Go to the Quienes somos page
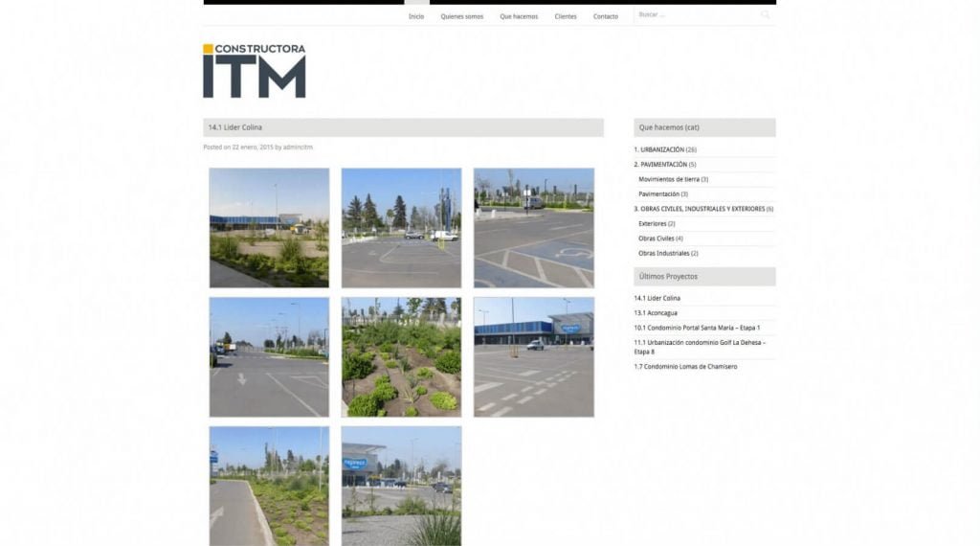 (x=461, y=16)
